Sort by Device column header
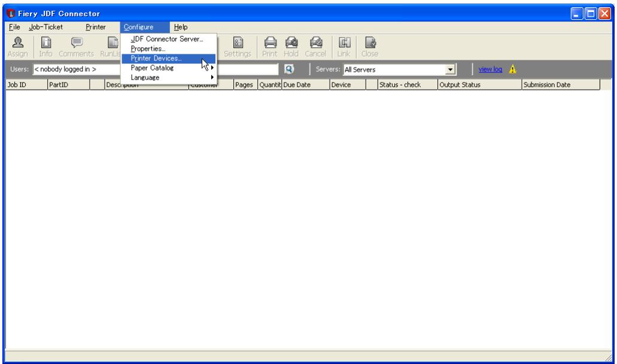Screen dimensions: 617x364 (x=348, y=85)
